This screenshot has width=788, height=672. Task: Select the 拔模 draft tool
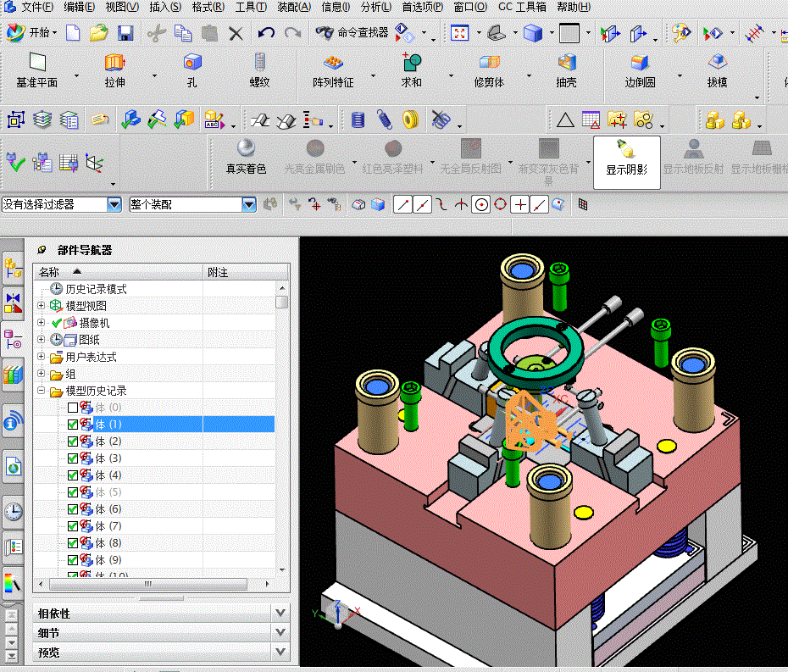click(717, 70)
